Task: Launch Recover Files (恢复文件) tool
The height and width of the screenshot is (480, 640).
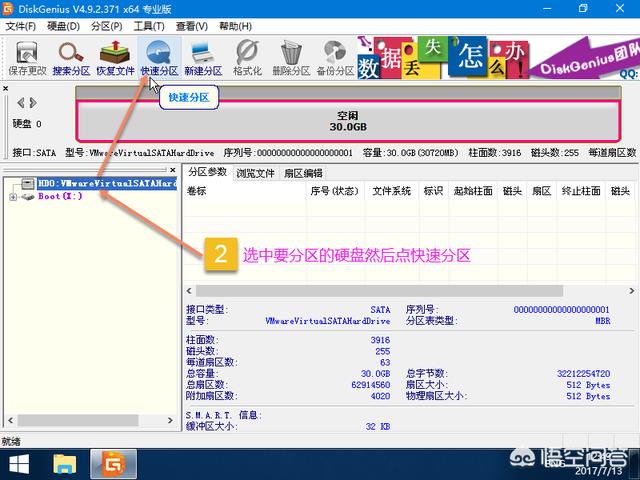Action: pos(115,58)
